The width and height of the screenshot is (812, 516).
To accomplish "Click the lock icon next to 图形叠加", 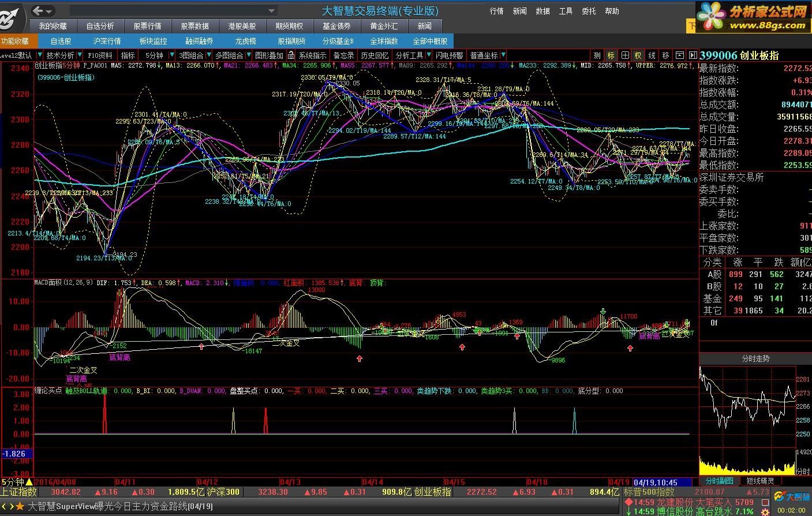I will (291, 55).
